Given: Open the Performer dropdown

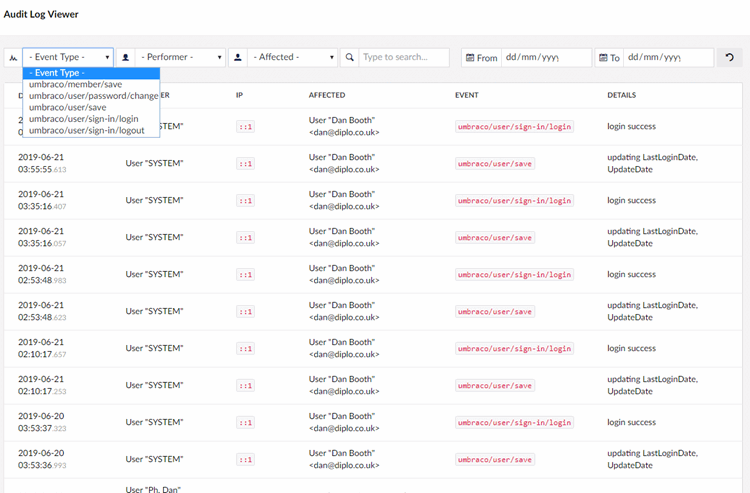Looking at the screenshot, I should click(x=180, y=57).
